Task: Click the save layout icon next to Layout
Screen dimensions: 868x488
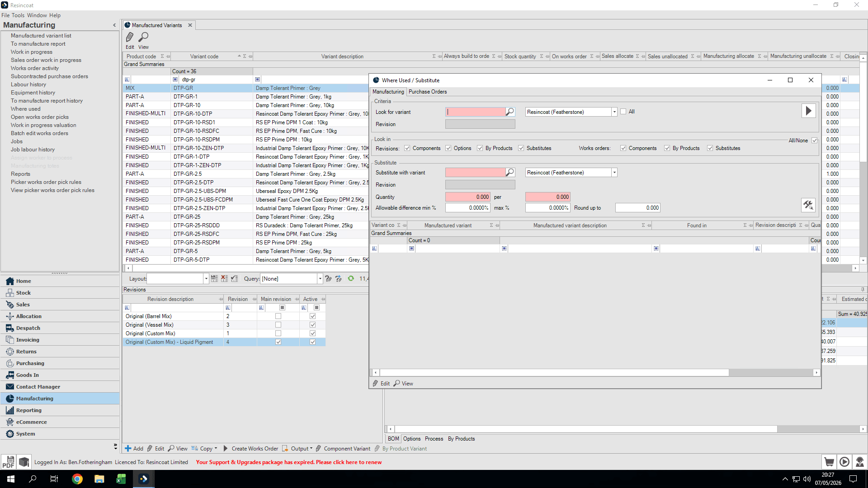Action: [214, 279]
